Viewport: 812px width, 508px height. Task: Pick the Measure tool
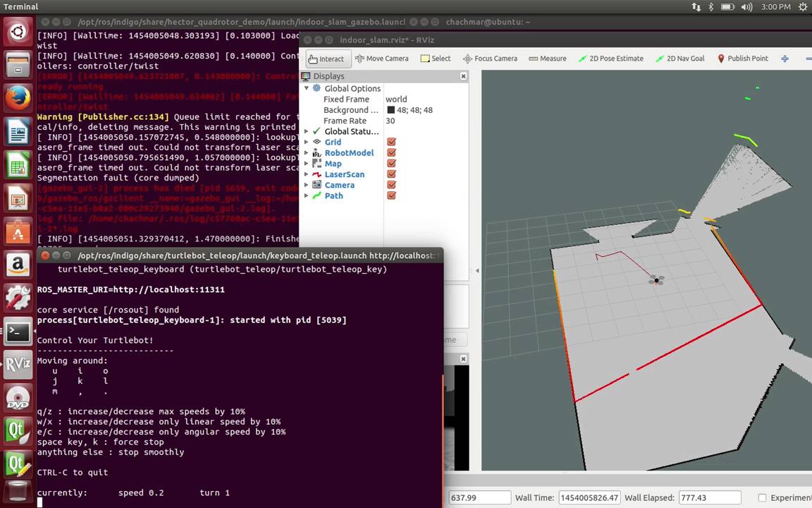tap(548, 59)
